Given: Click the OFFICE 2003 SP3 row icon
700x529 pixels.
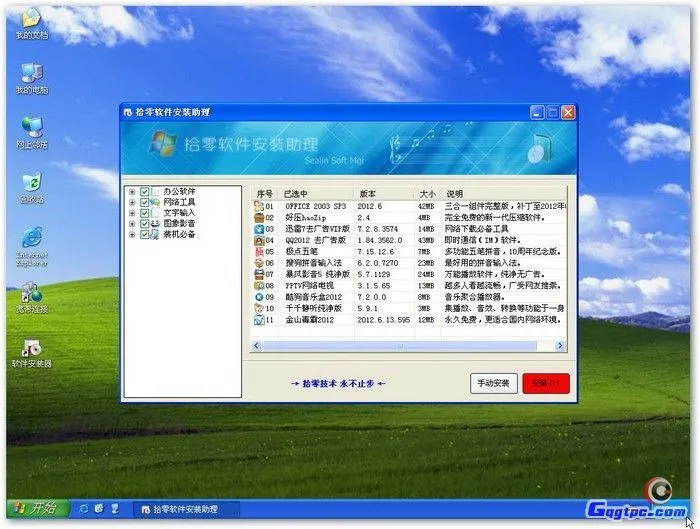Looking at the screenshot, I should (x=259, y=206).
